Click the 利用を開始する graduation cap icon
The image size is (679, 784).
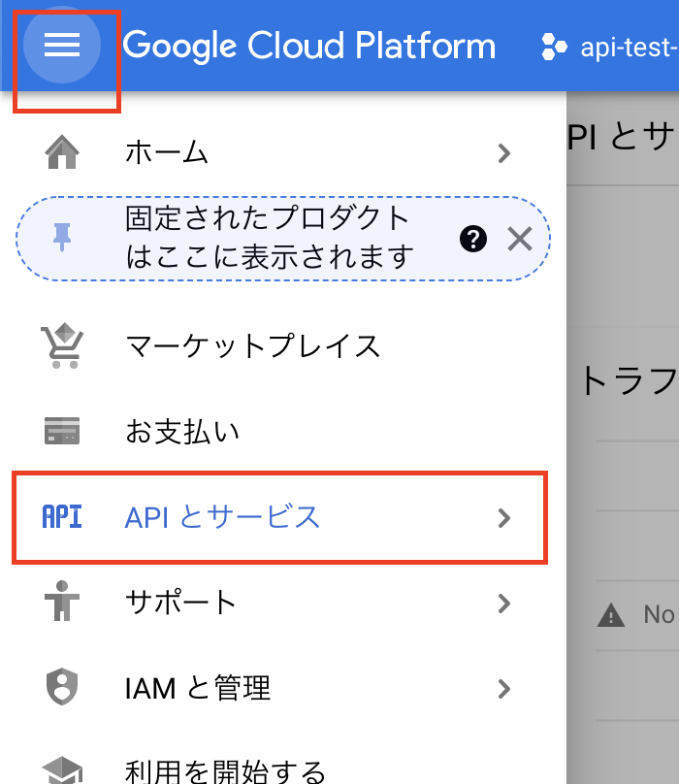[62, 770]
